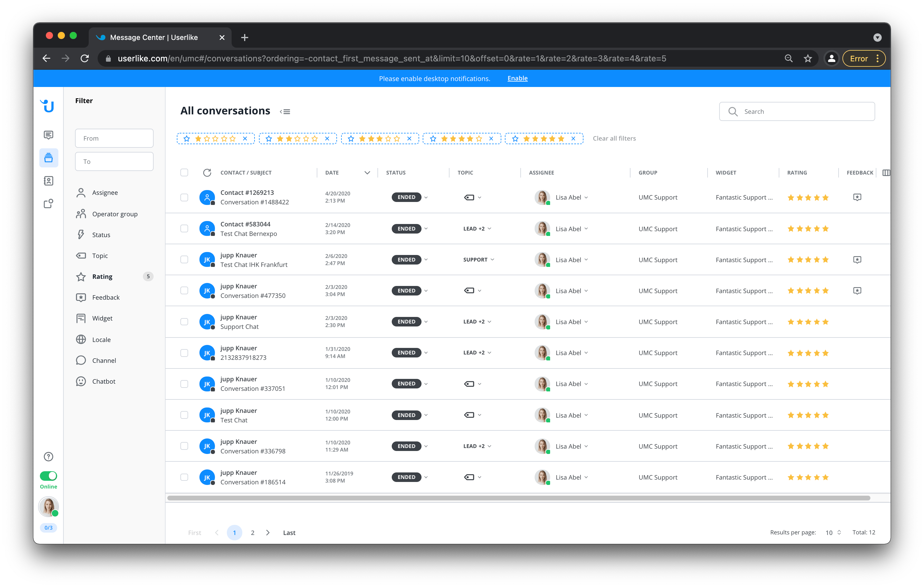Jump to the Last page
This screenshot has width=924, height=588.
coord(289,533)
